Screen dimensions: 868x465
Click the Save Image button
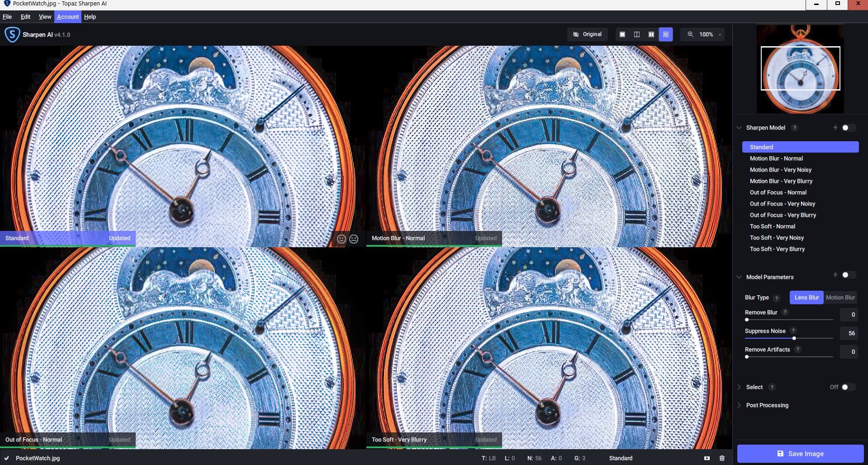pyautogui.click(x=800, y=454)
